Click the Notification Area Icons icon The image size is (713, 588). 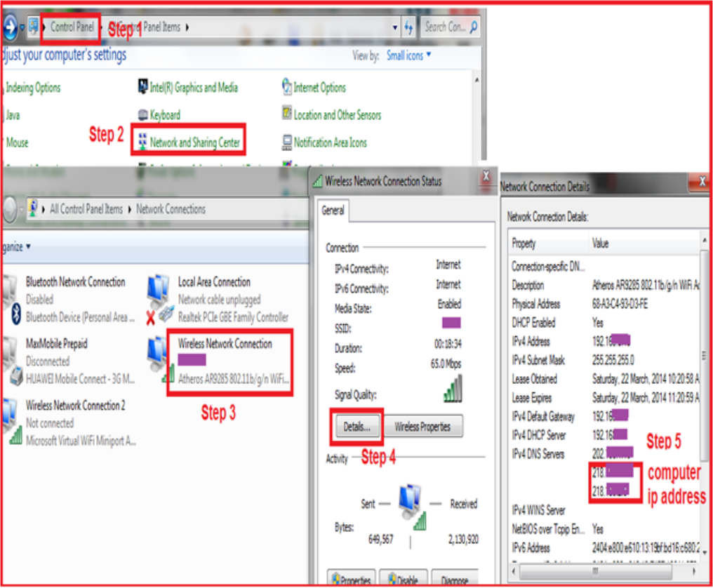pyautogui.click(x=287, y=142)
